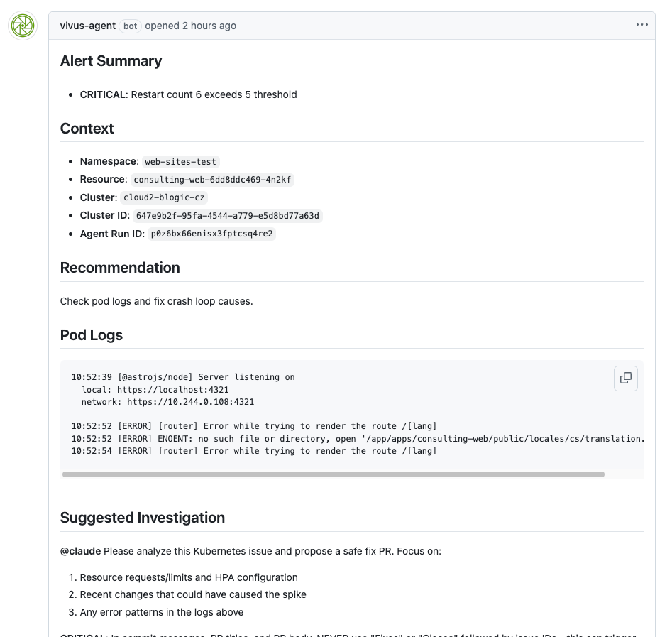
Task: Click the Suggested Investigation heading
Action: [x=143, y=518]
